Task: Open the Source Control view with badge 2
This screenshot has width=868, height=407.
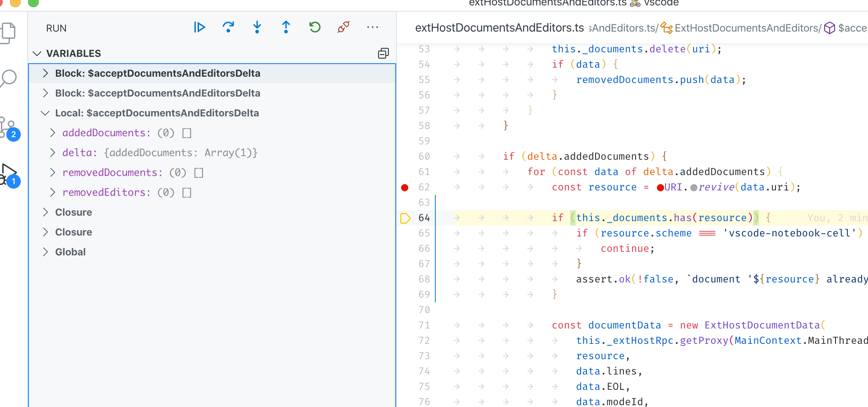Action: 9,128
